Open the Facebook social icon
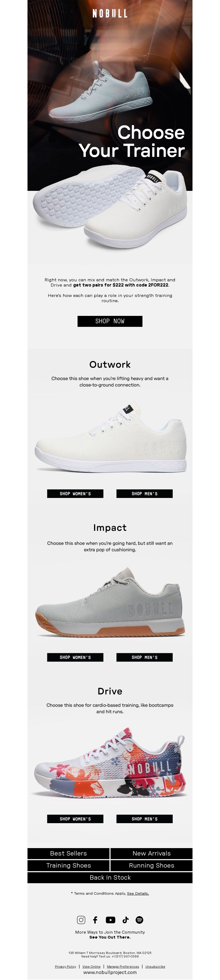Image resolution: width=220 pixels, height=980 pixels. pos(95,919)
